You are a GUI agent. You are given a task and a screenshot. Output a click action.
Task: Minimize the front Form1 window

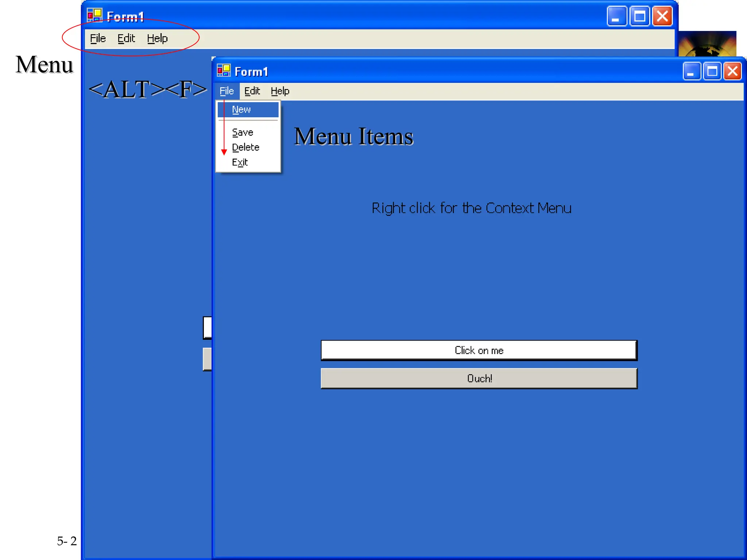(x=691, y=71)
